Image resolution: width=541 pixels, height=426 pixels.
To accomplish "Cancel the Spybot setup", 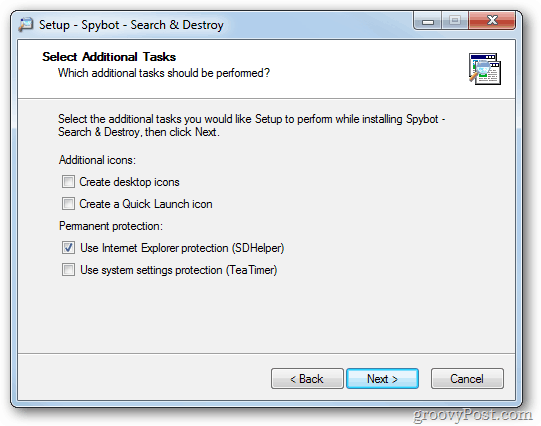I will (x=467, y=379).
